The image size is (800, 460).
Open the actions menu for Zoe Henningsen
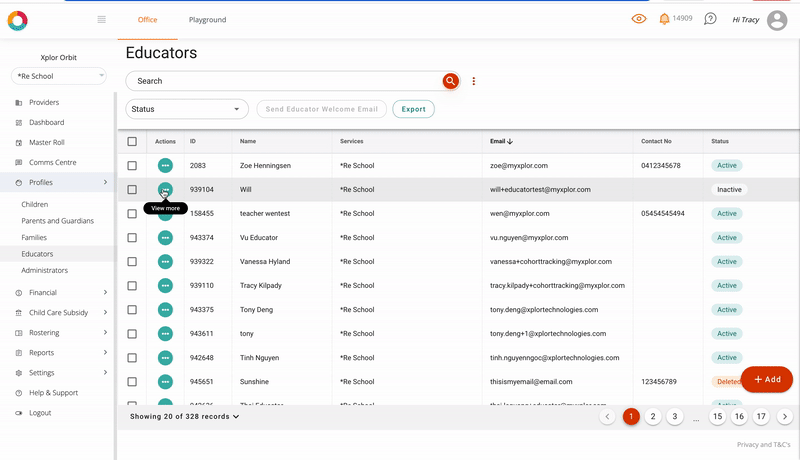pyautogui.click(x=165, y=165)
